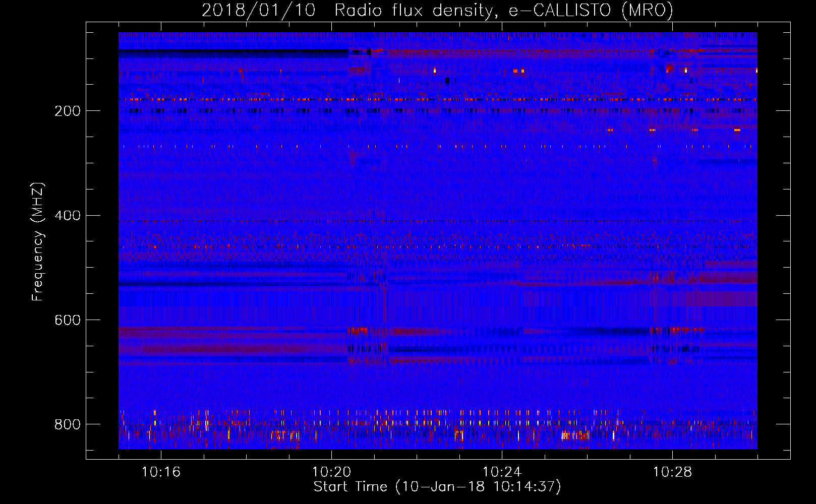Click the '10:28' time axis label
The height and width of the screenshot is (504, 816).
click(672, 472)
